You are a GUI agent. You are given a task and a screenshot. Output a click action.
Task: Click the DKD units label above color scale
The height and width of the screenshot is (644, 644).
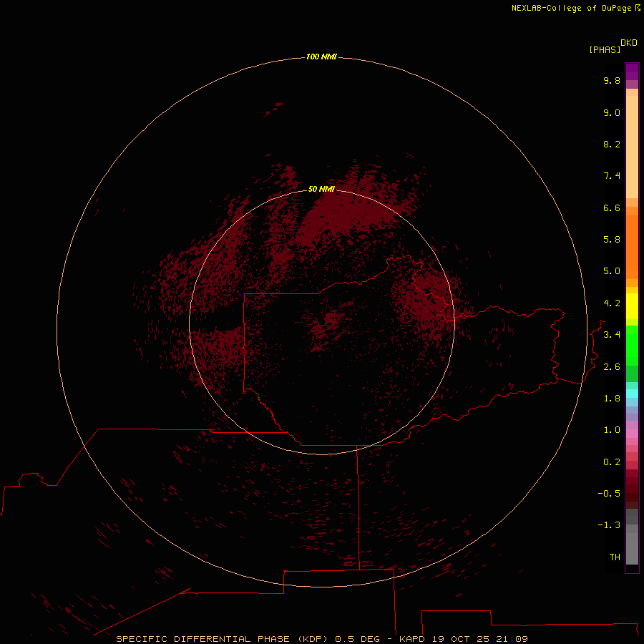tap(629, 43)
